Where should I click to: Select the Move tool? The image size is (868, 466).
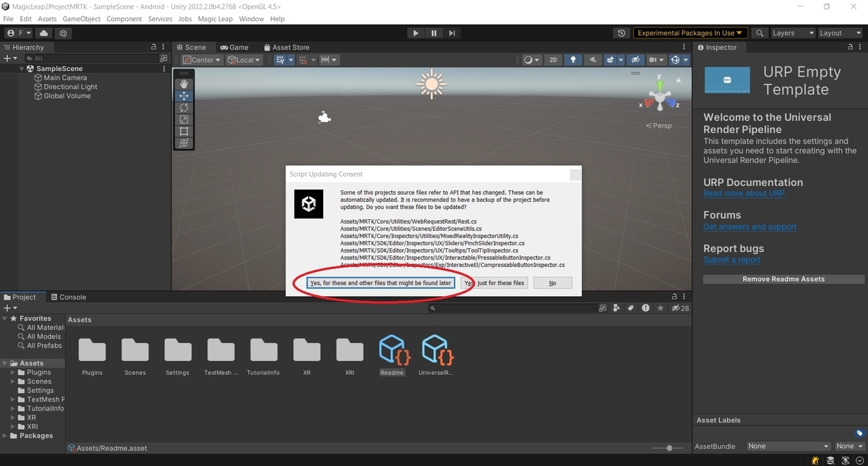point(184,96)
